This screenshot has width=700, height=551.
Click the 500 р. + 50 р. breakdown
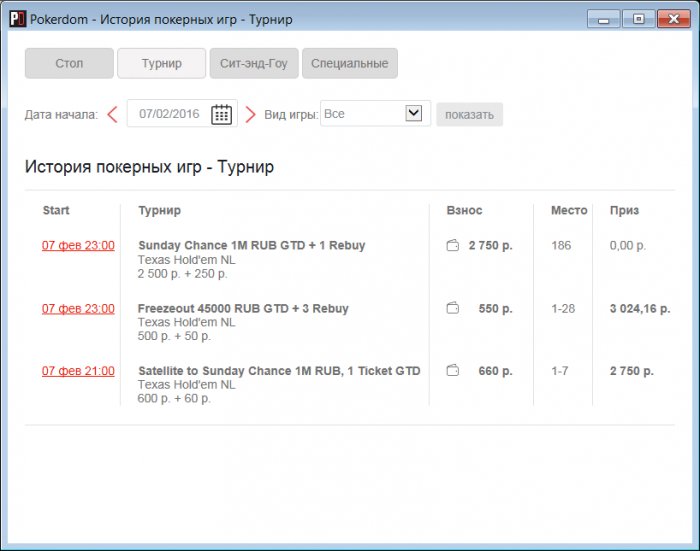click(x=174, y=336)
